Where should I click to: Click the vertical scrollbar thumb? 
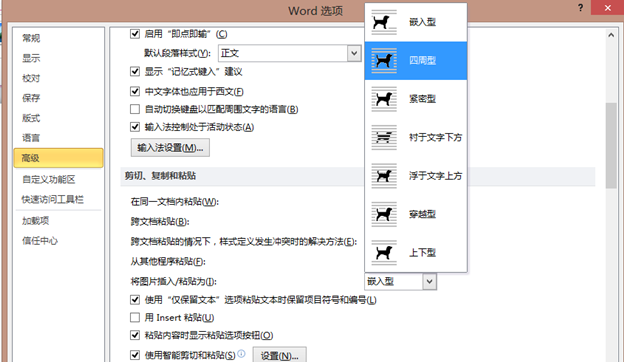point(611,145)
